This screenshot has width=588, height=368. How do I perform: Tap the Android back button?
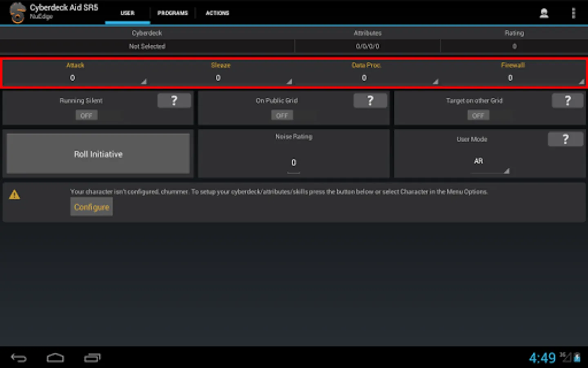point(19,358)
